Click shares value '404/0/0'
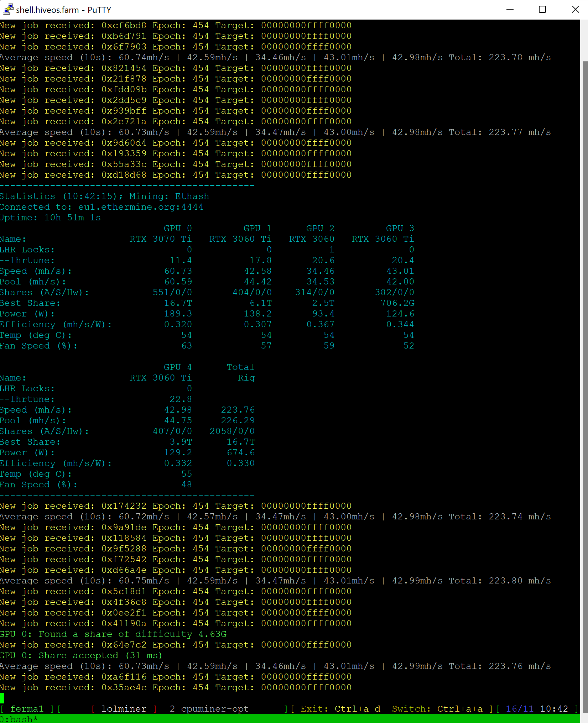This screenshot has width=588, height=723. [252, 292]
